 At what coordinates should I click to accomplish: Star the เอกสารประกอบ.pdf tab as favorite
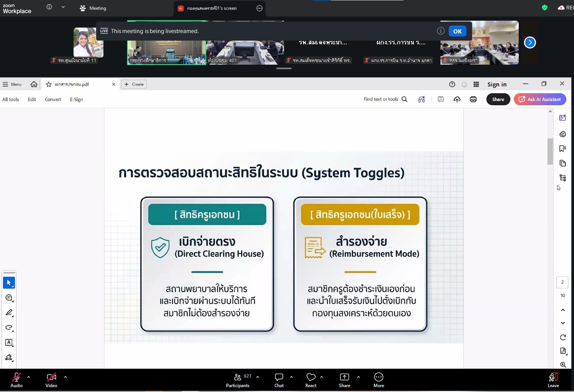pyautogui.click(x=49, y=84)
